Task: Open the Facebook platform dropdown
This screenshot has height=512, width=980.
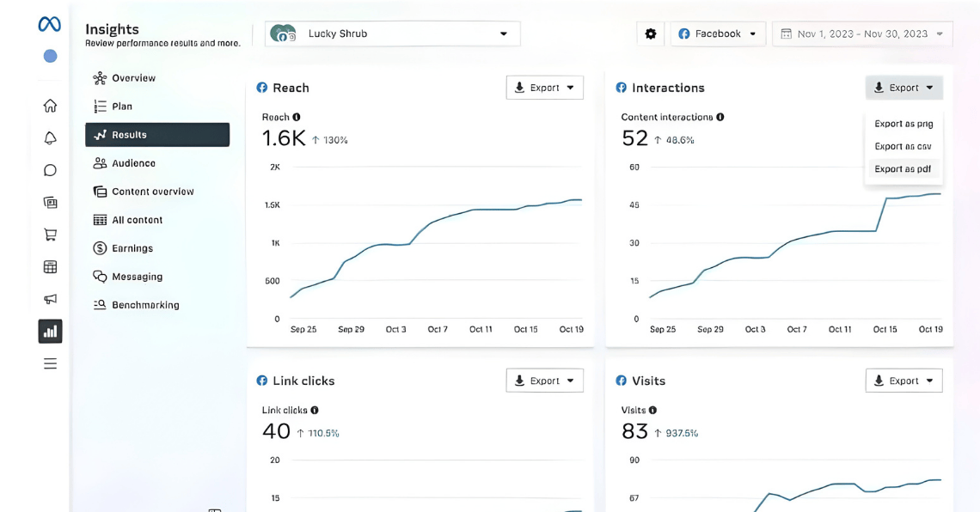Action: (718, 34)
